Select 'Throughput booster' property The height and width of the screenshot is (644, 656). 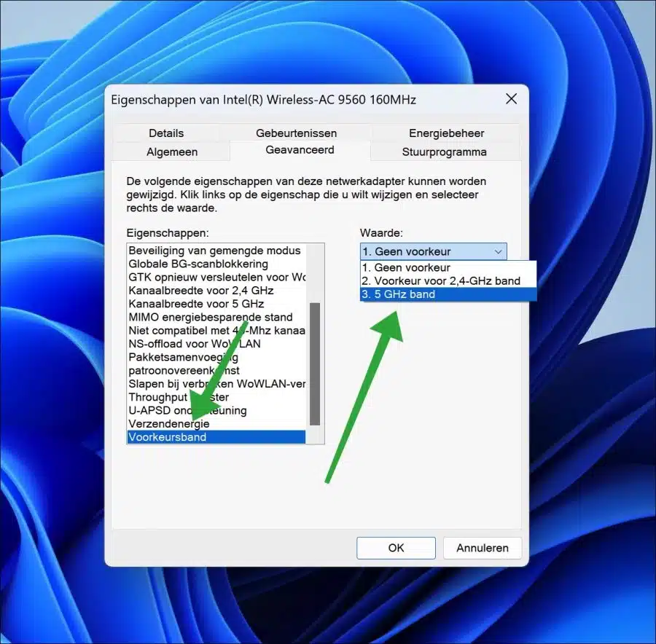point(216,397)
